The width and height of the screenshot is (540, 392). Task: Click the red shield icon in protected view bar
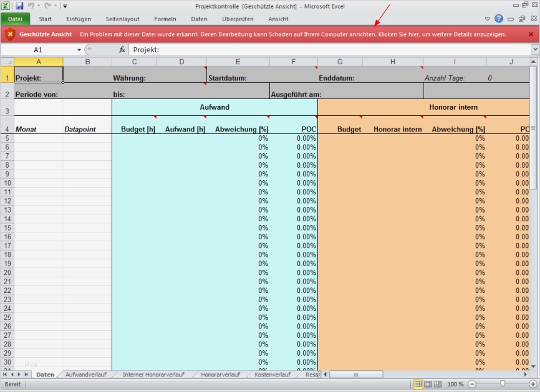click(11, 34)
